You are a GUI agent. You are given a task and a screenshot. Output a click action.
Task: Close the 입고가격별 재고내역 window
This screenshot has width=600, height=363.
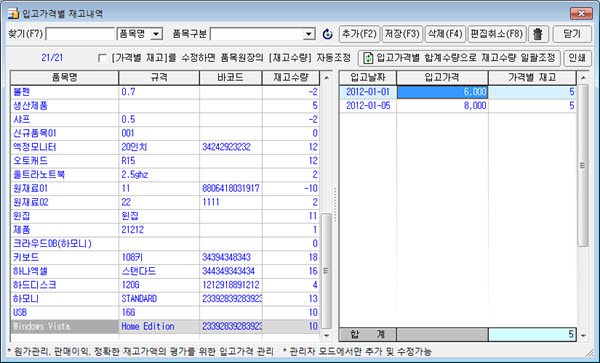[581, 13]
